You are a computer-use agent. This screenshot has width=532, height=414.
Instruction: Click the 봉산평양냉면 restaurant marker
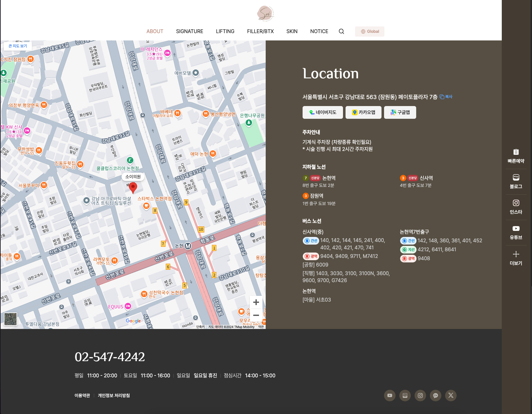[x=206, y=114]
